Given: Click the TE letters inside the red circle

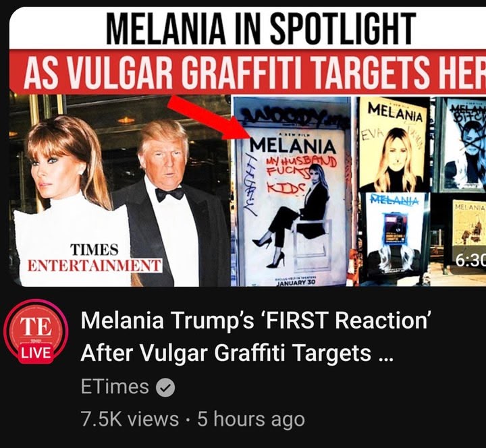Looking at the screenshot, I should [x=36, y=327].
